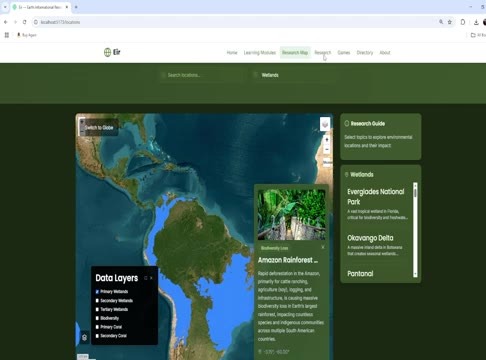This screenshot has height=360, width=486.
Task: Open the Amazon Rainforest photo thumbnail
Action: point(291,214)
